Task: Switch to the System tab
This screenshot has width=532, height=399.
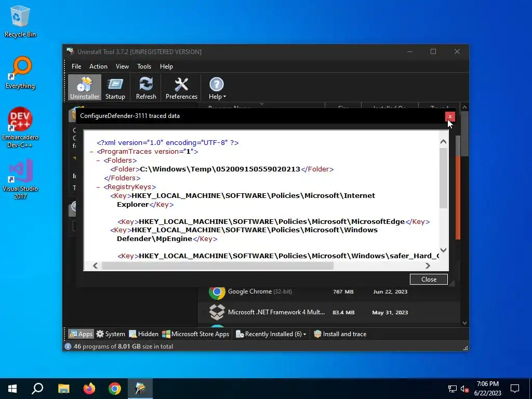Action: click(x=111, y=334)
